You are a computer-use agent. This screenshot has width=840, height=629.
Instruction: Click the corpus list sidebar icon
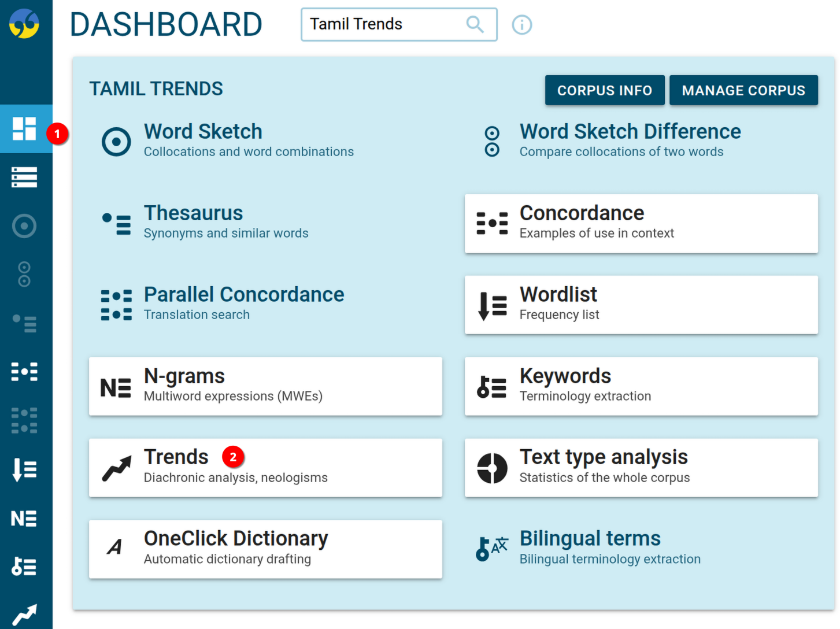pyautogui.click(x=24, y=177)
